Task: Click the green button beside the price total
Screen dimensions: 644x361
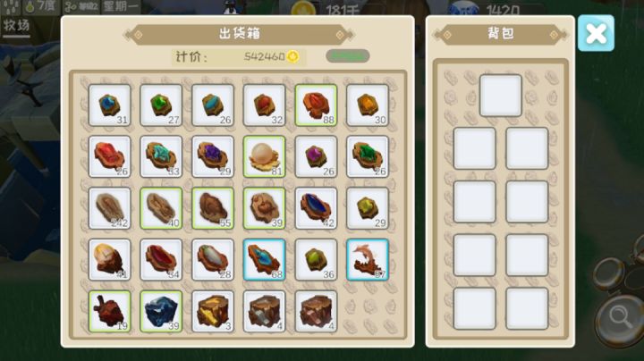Action: tap(347, 56)
